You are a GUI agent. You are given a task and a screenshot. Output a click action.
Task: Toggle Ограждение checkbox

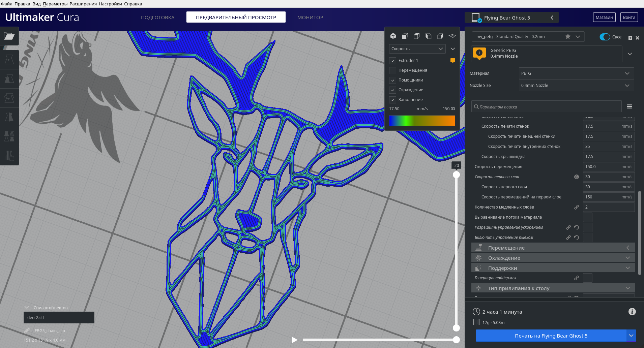(x=392, y=90)
